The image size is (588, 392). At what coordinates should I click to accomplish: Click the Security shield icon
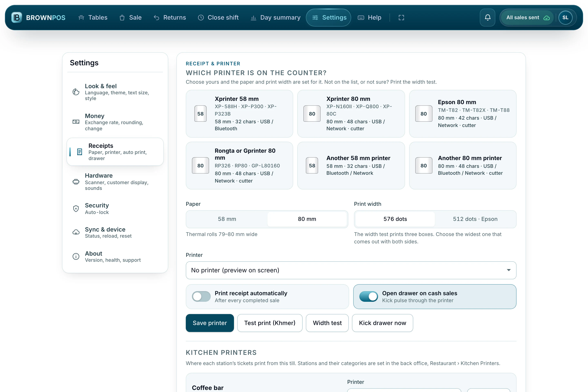pos(76,208)
